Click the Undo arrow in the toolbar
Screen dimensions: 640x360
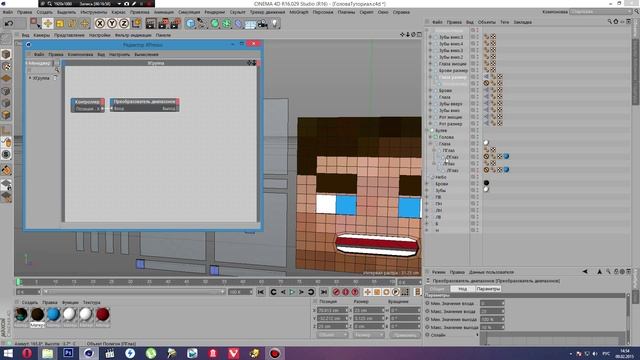pyautogui.click(x=9, y=24)
